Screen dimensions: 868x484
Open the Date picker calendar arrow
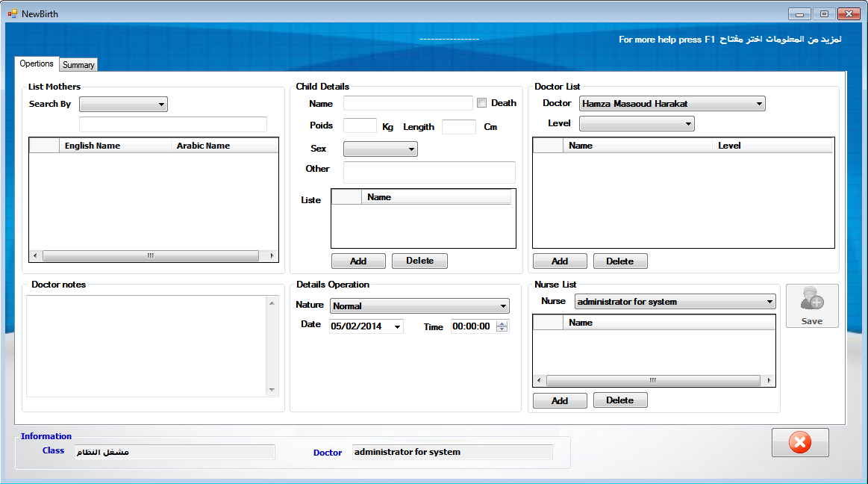(397, 326)
